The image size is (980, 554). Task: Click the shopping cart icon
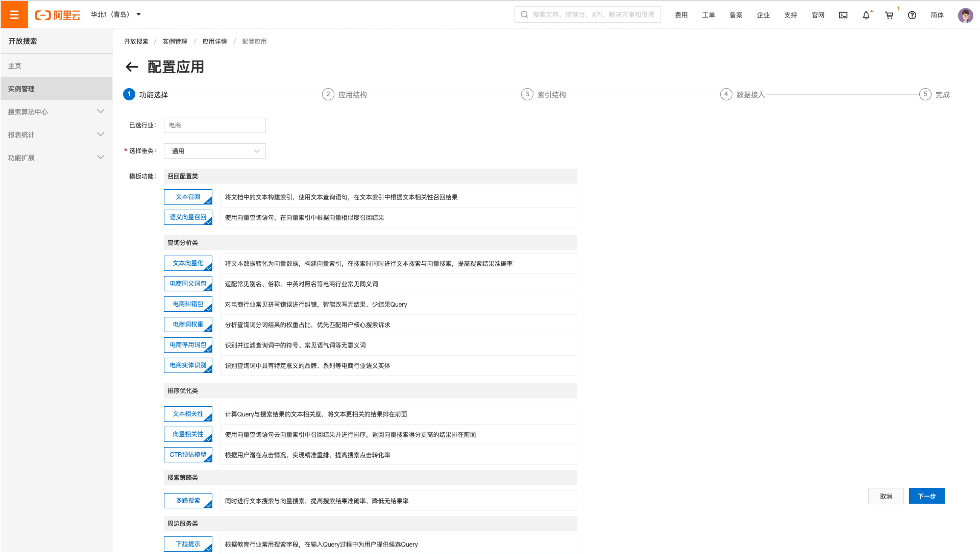(890, 15)
